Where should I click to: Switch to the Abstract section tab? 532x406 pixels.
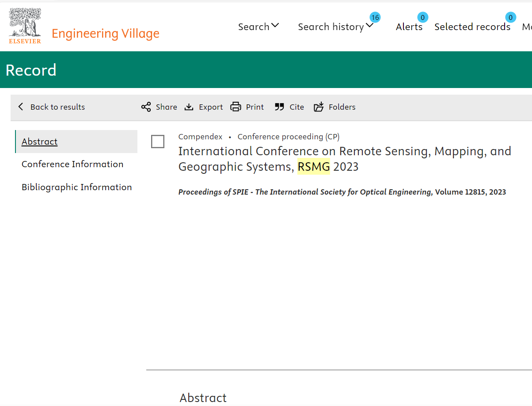tap(40, 142)
